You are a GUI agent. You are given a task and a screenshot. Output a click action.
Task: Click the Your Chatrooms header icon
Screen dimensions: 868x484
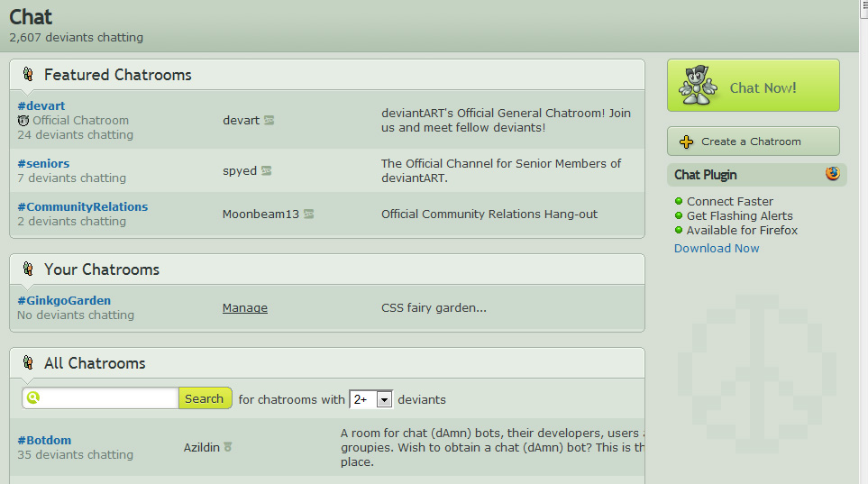(28, 269)
